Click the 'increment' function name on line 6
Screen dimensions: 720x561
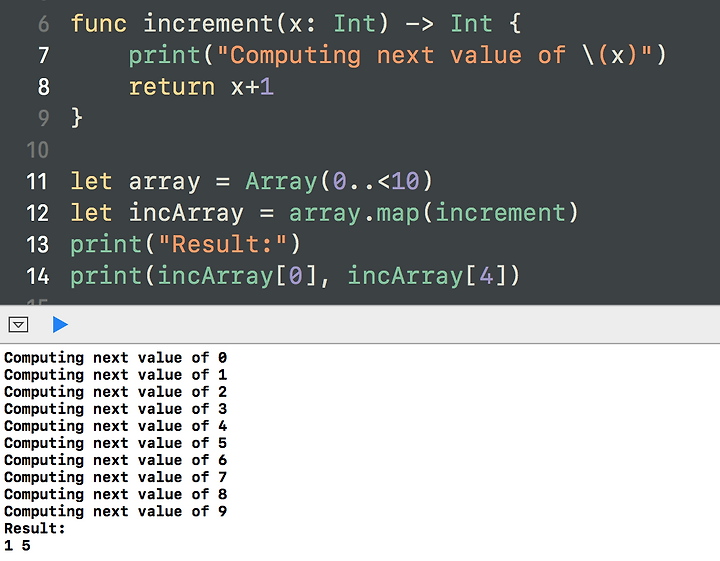coord(209,24)
